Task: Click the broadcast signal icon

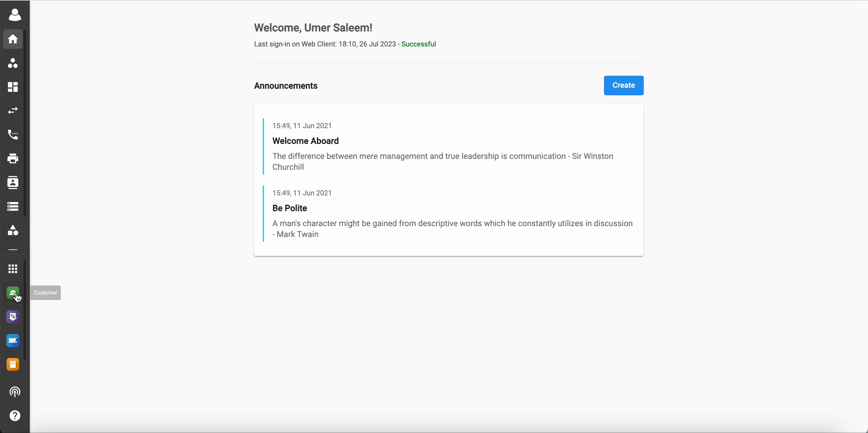Action: coord(15,392)
